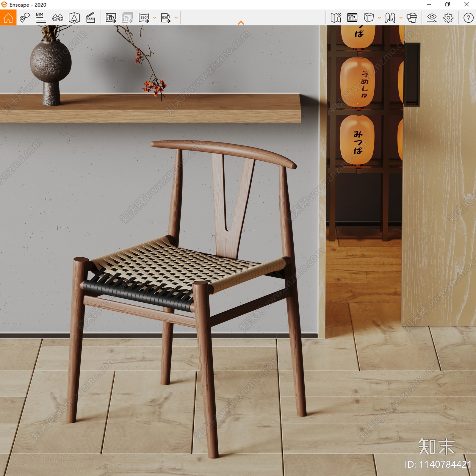Restore down the Enscape window
This screenshot has width=476, height=476.
point(447,4)
